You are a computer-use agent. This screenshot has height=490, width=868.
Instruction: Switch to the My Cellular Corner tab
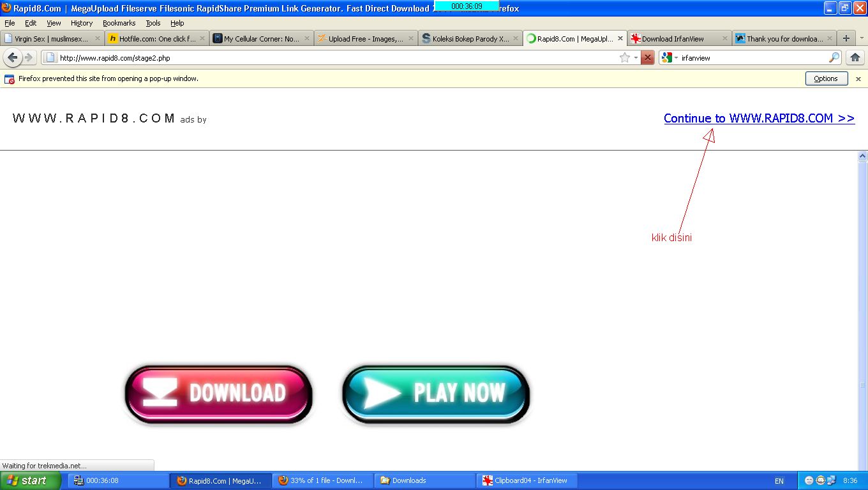tap(261, 38)
